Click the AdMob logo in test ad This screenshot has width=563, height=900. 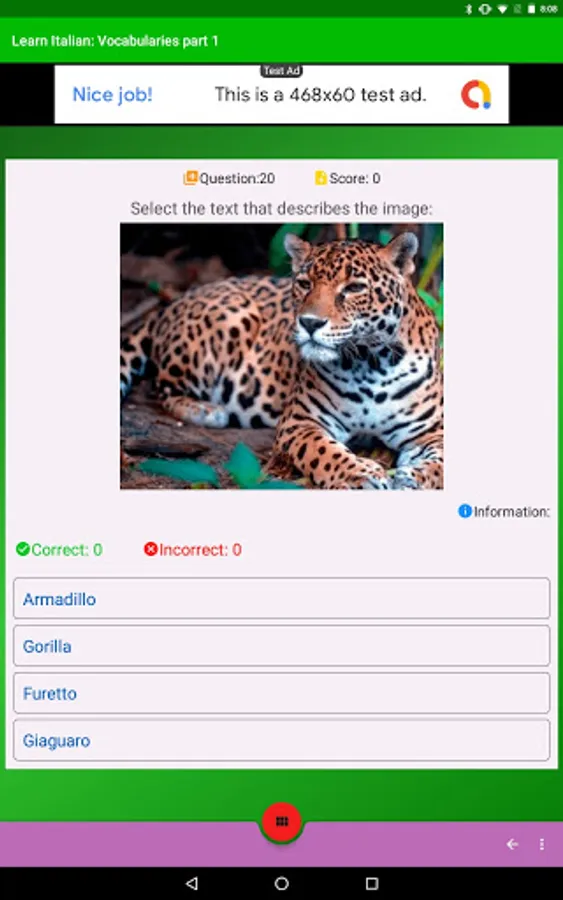coord(476,95)
